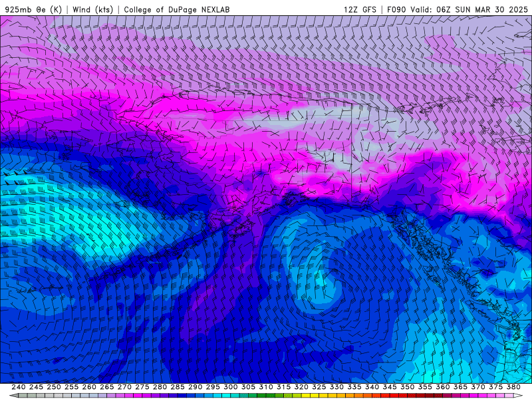
Task: Click the 290 legend value
Action: [x=195, y=387]
